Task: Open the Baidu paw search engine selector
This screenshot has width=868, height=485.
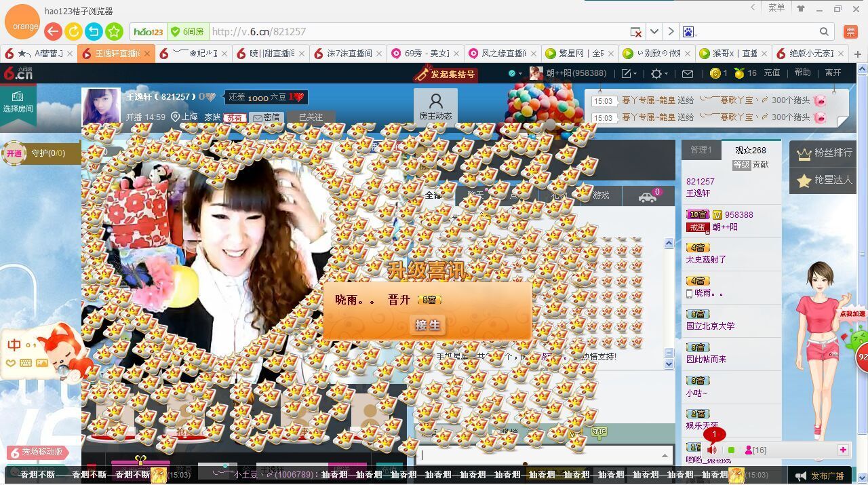Action: 688,32
